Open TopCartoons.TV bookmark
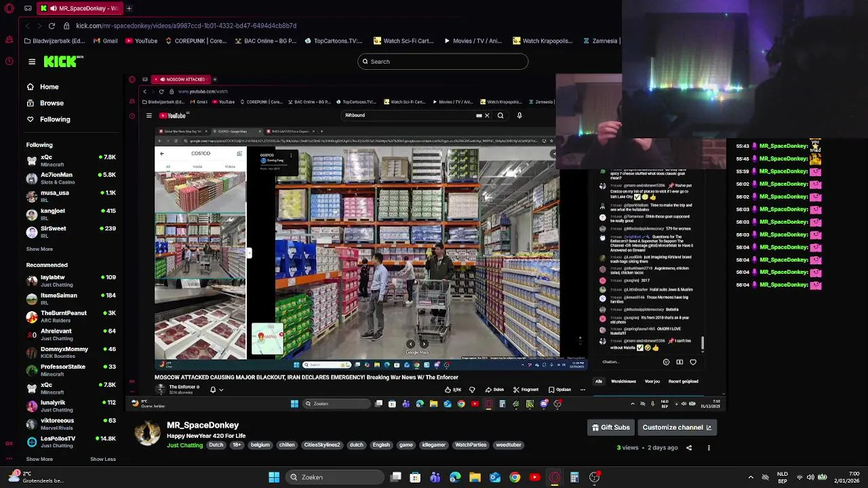 coord(333,41)
